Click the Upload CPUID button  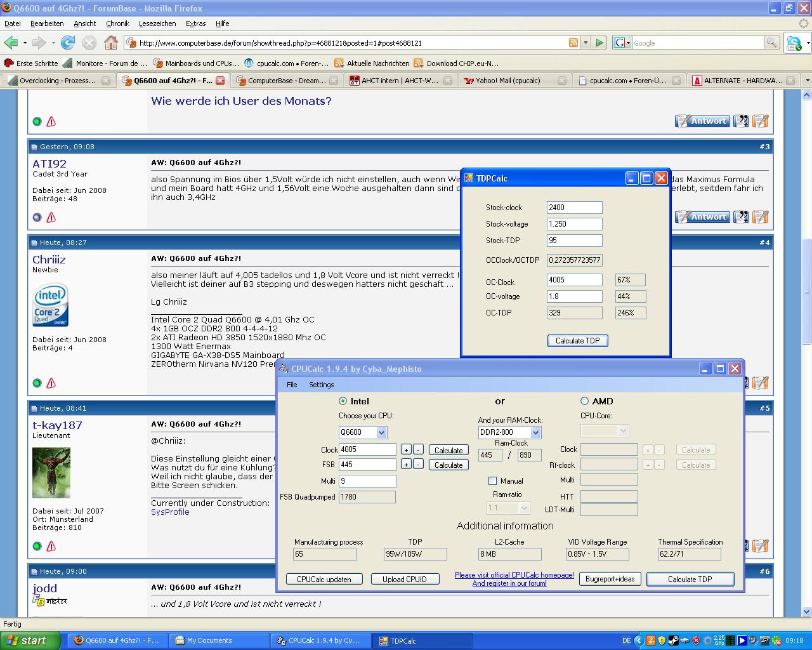coord(404,579)
